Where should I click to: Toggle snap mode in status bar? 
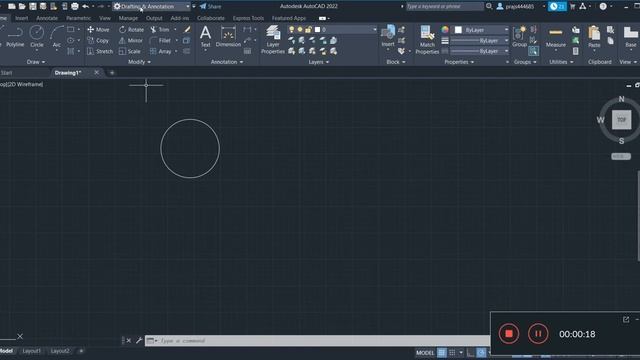tap(452, 353)
